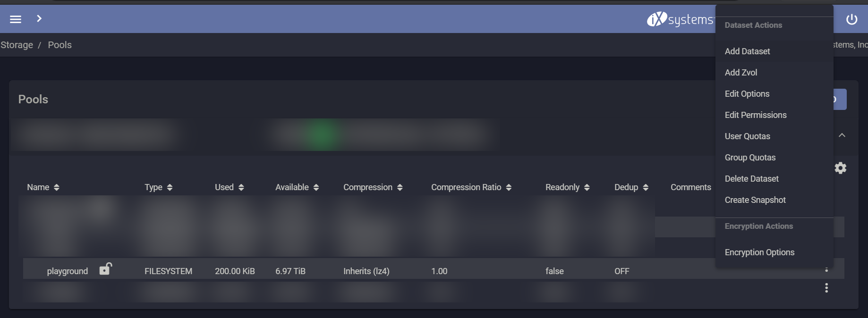Select Add Dataset from the menu

click(747, 51)
